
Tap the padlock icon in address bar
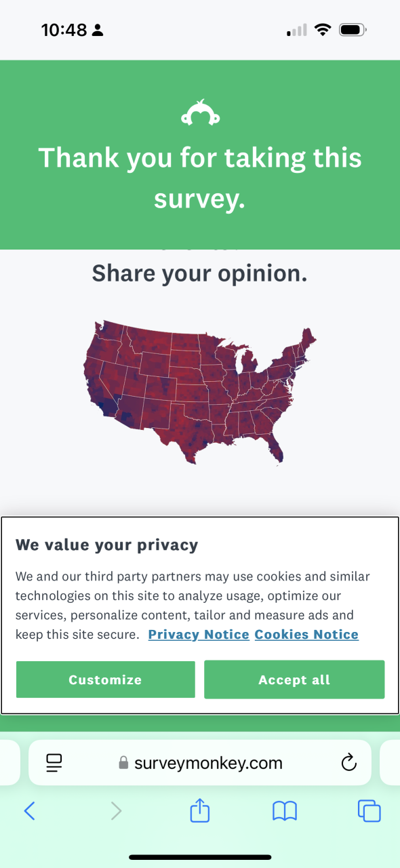(123, 763)
